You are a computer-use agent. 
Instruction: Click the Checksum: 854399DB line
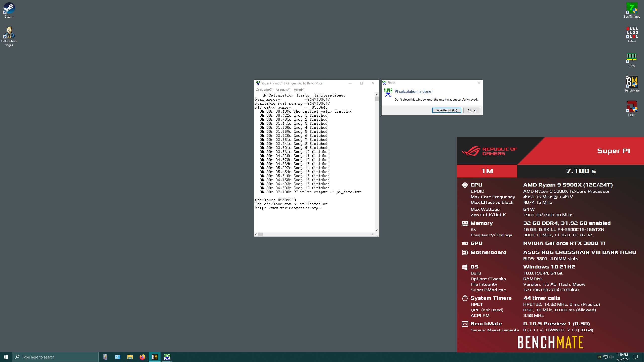point(275,200)
